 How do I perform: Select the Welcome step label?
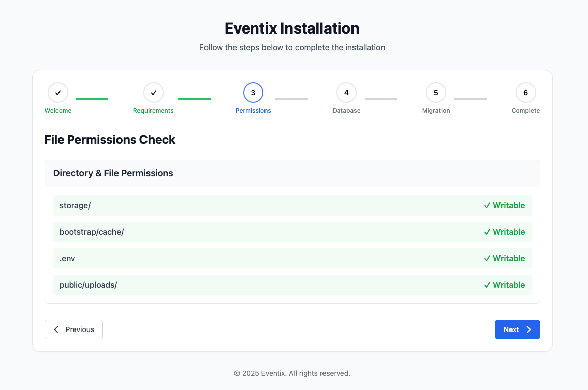[57, 110]
